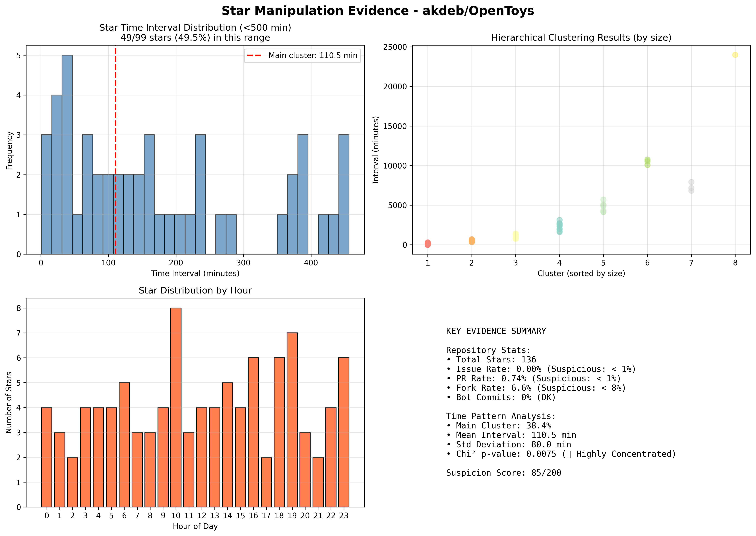Click the 'Hierarchical Clustering Results (by size)' title

pyautogui.click(x=581, y=38)
